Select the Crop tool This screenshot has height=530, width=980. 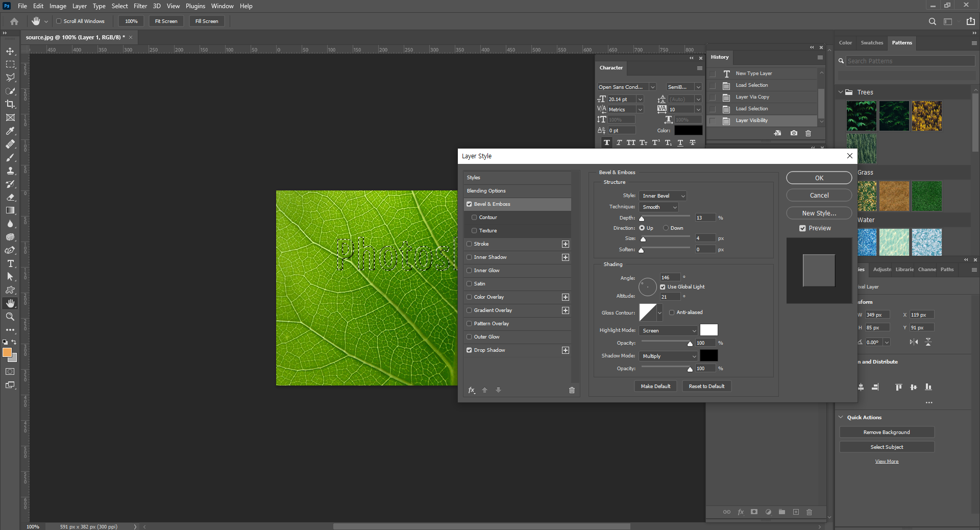10,104
